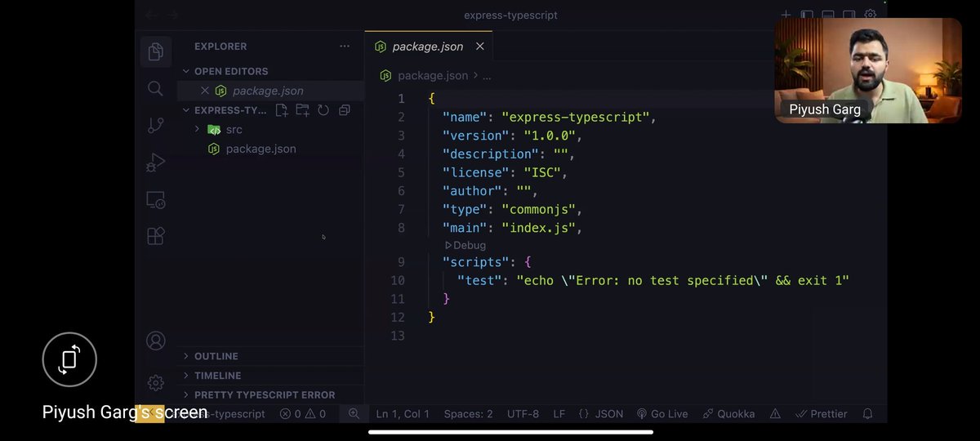The height and width of the screenshot is (441, 980).
Task: Click the "version" key on line 3
Action: (x=476, y=136)
